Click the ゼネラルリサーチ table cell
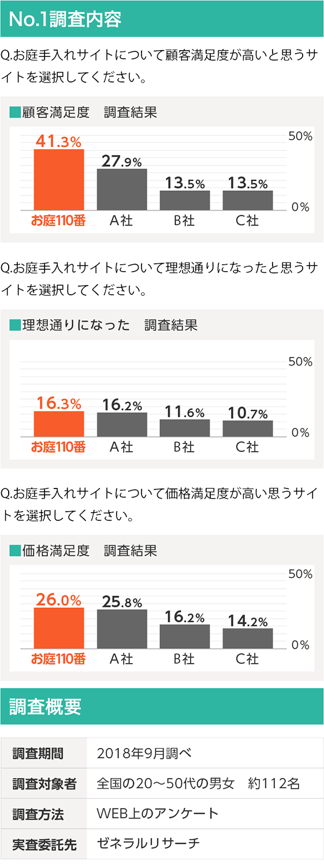Screen dimensions: 324x868 (x=205, y=844)
